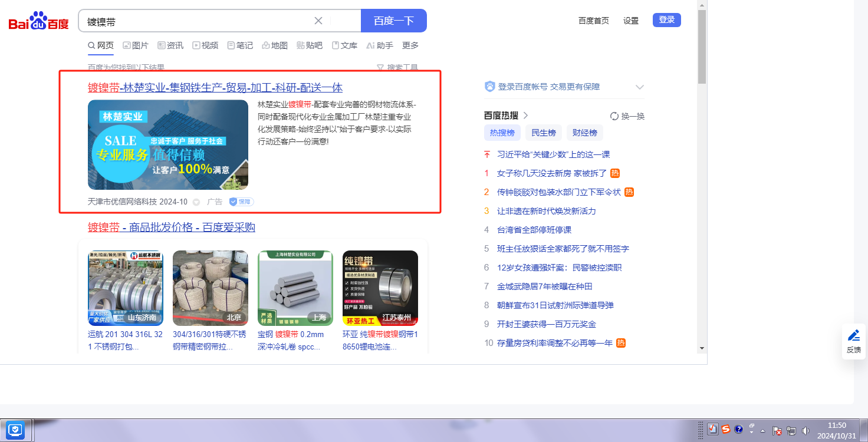868x442 pixels.
Task: Open the Sogou input method tray icon
Action: 726,429
